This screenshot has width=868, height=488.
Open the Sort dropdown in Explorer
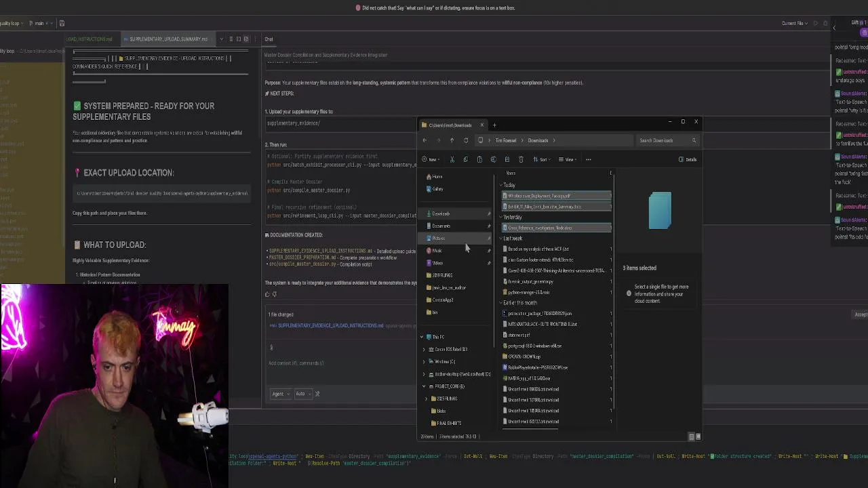pos(542,159)
